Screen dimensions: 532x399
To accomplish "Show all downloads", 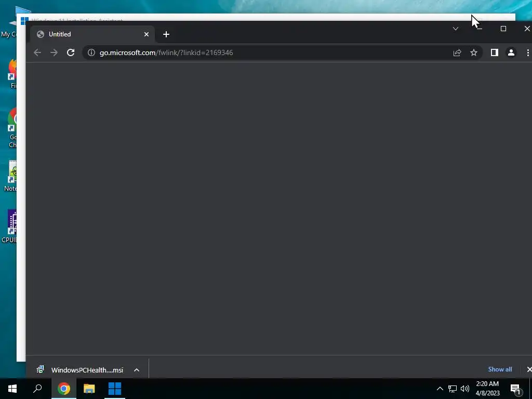I will pyautogui.click(x=500, y=369).
